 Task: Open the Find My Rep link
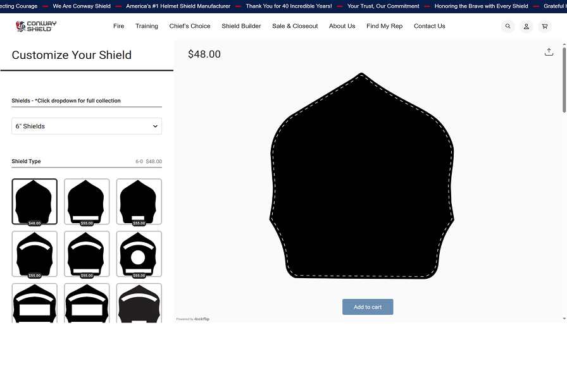click(384, 27)
